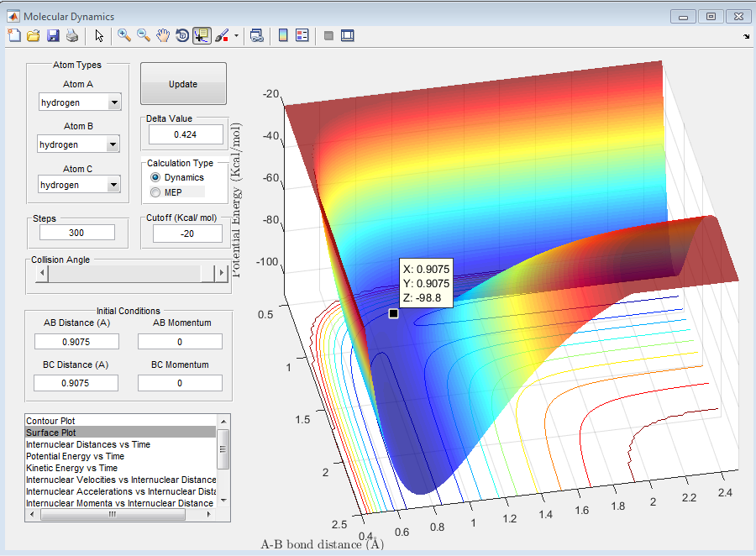The height and width of the screenshot is (556, 756).
Task: Toggle the Data Cursor tool
Action: (202, 35)
